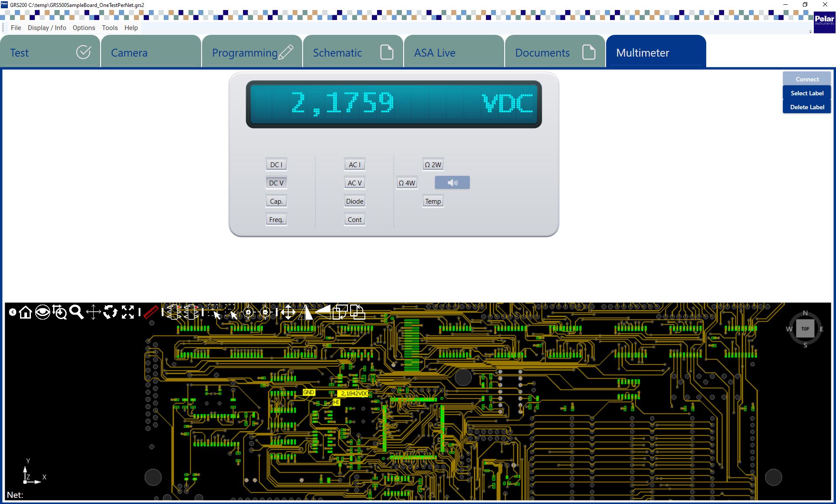The image size is (836, 504).
Task: Click the eye visibility icon in PCB toolbar
Action: pos(42,312)
